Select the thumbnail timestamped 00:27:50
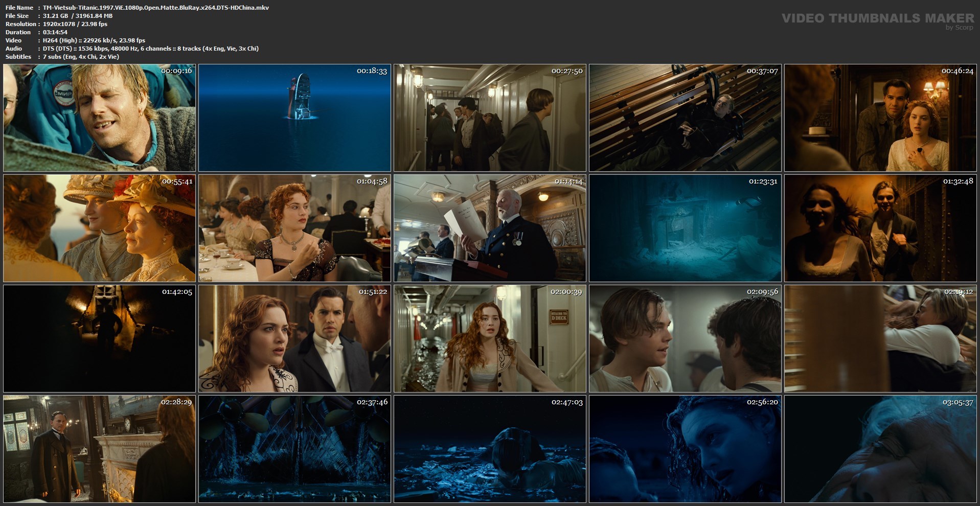Viewport: 980px width, 506px height. pos(490,118)
